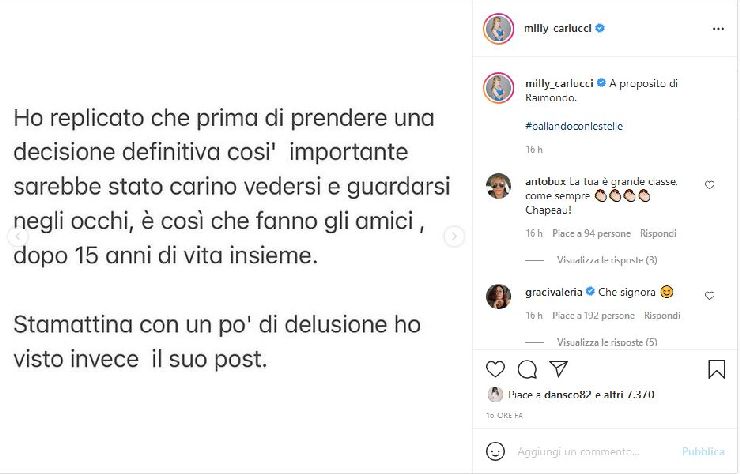Open the three-dot more options menu

click(718, 29)
